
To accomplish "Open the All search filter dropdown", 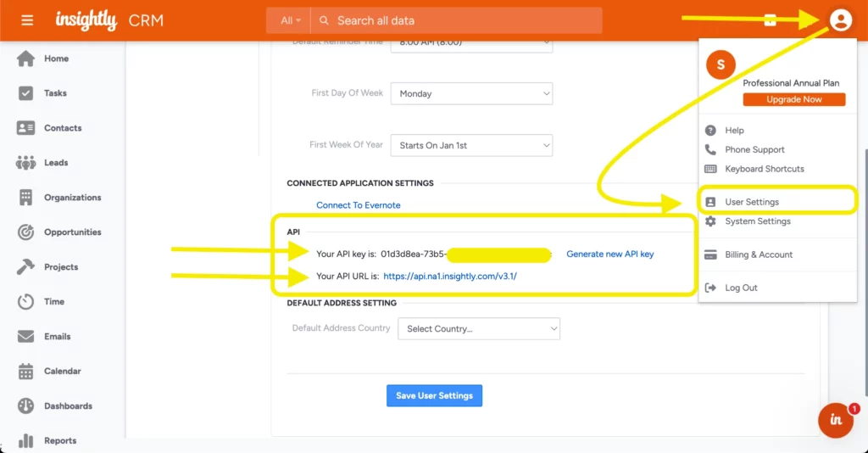I will tap(288, 20).
